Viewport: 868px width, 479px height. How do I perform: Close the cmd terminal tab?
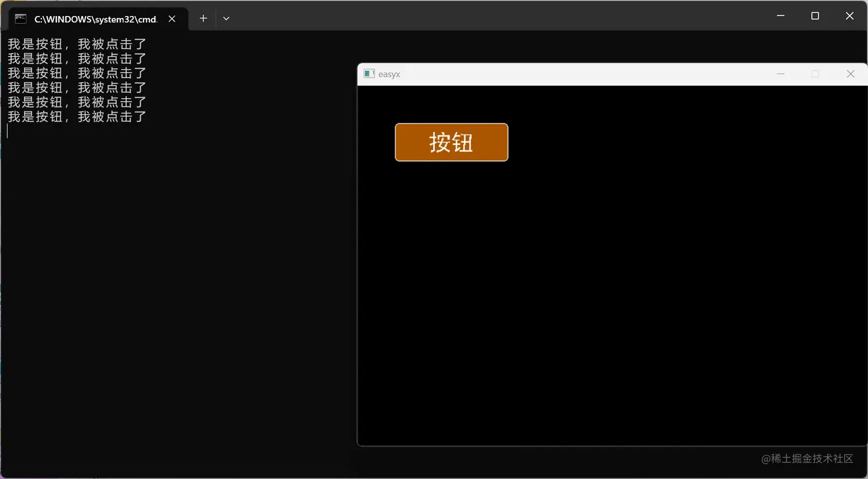point(172,19)
